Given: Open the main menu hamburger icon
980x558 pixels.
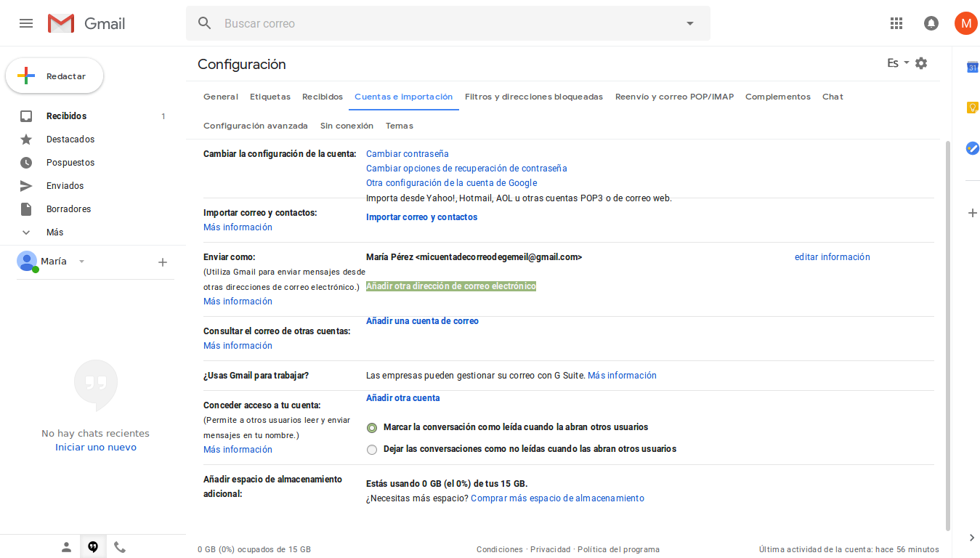Looking at the screenshot, I should [26, 23].
